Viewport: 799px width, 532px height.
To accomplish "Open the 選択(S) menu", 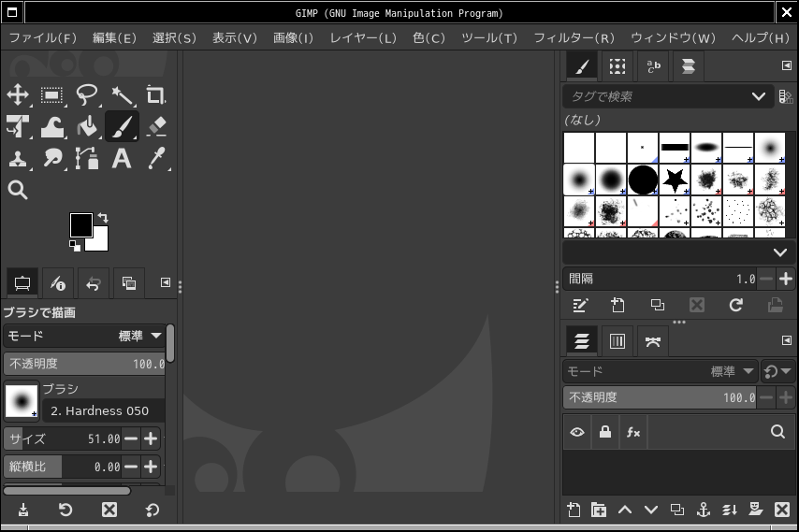I will [174, 38].
